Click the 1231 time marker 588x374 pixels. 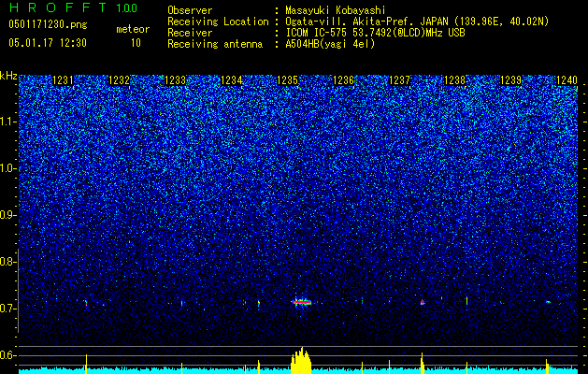point(63,80)
